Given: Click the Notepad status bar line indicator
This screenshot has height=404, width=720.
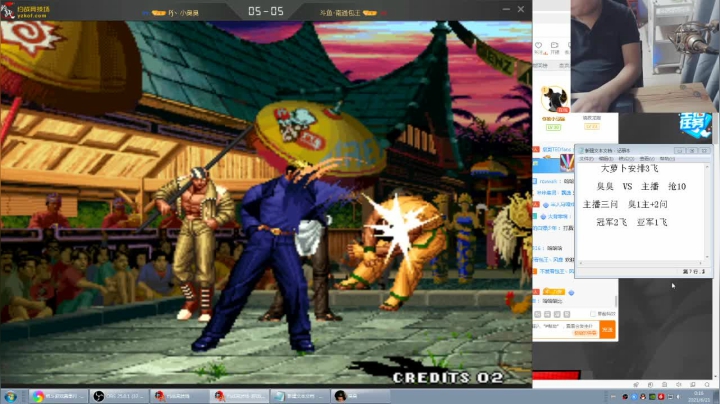Looking at the screenshot, I should click(x=693, y=272).
